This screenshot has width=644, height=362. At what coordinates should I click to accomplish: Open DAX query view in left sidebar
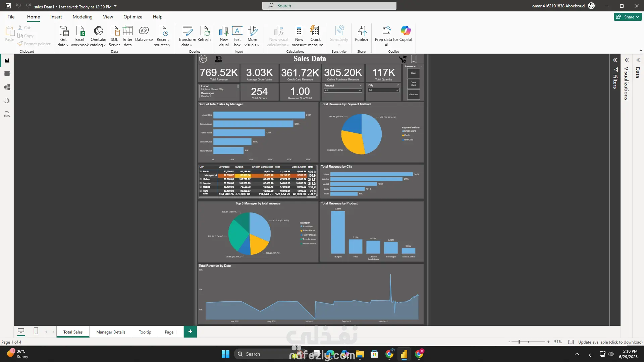tap(7, 101)
